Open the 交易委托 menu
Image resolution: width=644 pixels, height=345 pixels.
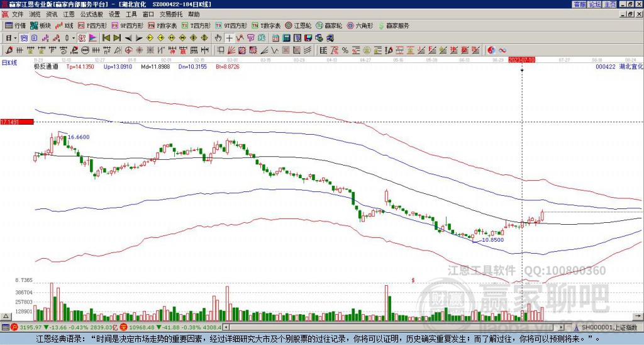click(x=171, y=14)
